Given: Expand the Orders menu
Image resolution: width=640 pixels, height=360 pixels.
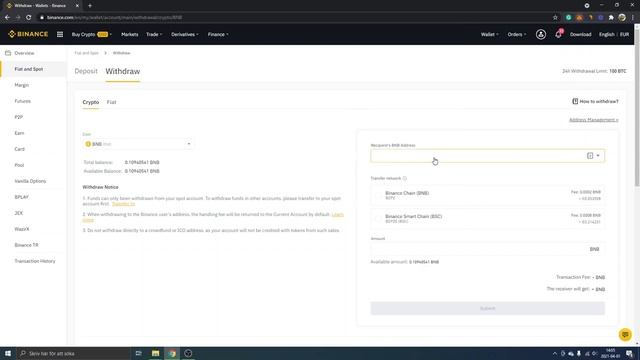Looking at the screenshot, I should 516,35.
